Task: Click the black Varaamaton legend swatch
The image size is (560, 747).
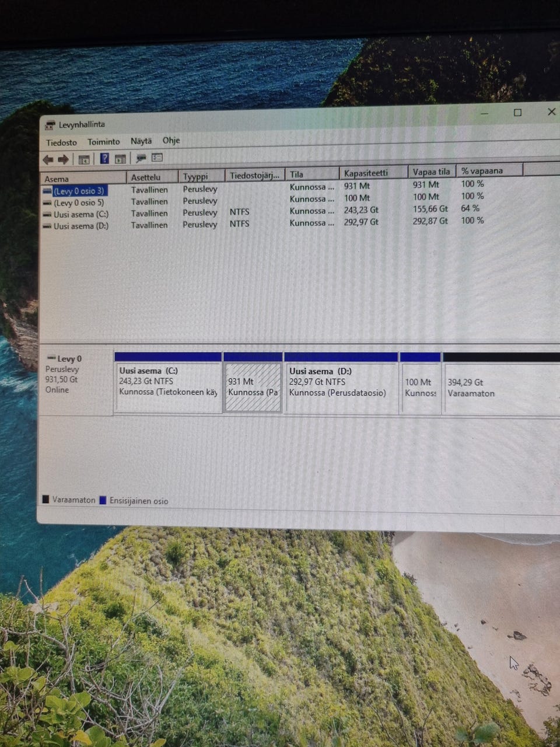Action: point(45,500)
